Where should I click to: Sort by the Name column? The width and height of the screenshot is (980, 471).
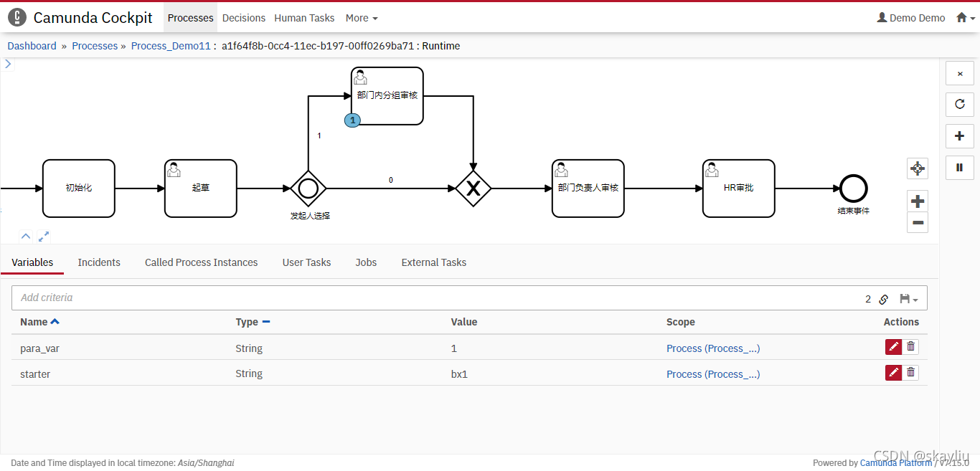coord(39,322)
